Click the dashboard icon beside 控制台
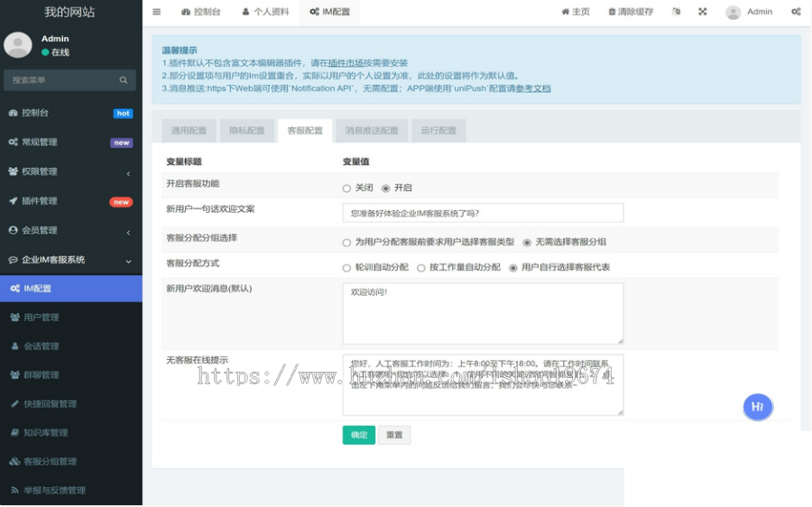 [13, 113]
